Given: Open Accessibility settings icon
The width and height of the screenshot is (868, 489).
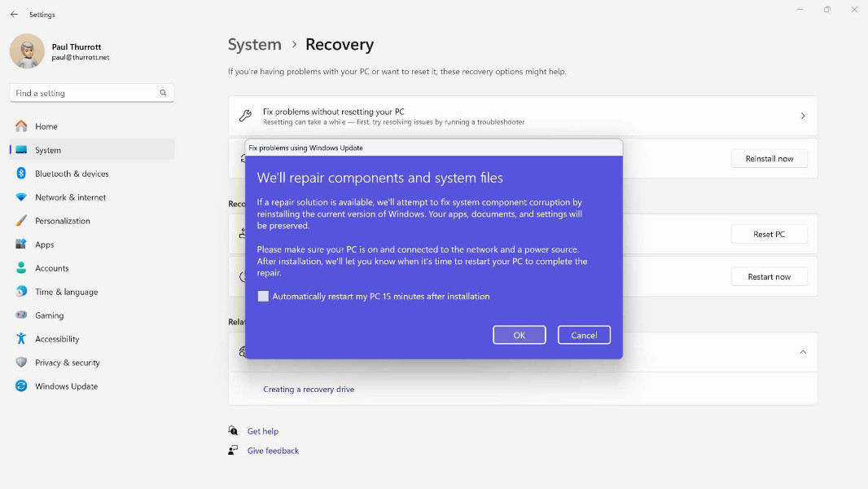Looking at the screenshot, I should [21, 339].
